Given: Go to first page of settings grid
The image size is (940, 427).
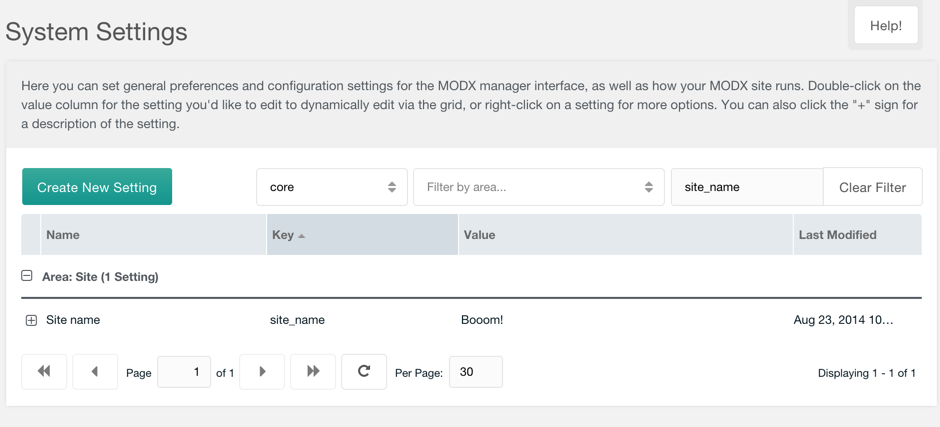Looking at the screenshot, I should click(44, 372).
